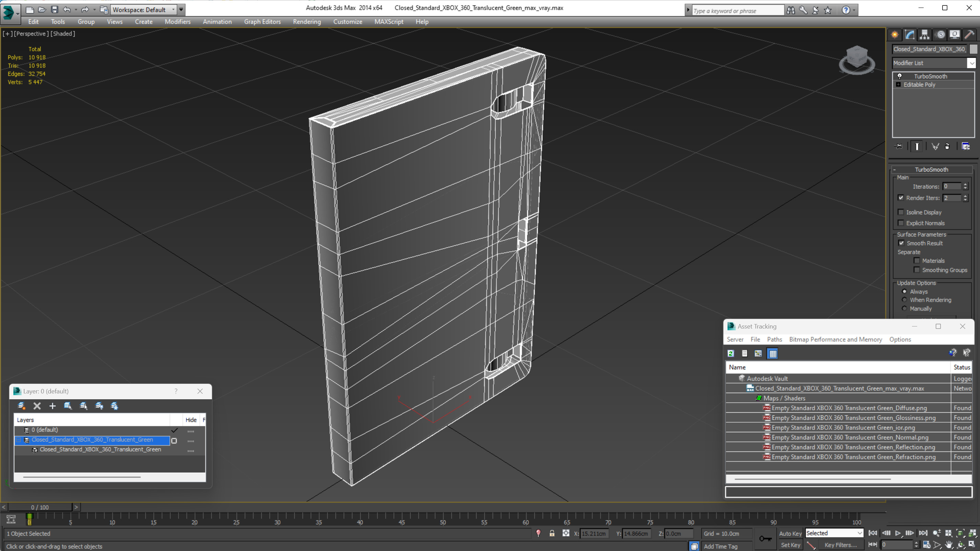Click the Undo arrow icon
Screen dimensions: 980x551
tap(67, 10)
